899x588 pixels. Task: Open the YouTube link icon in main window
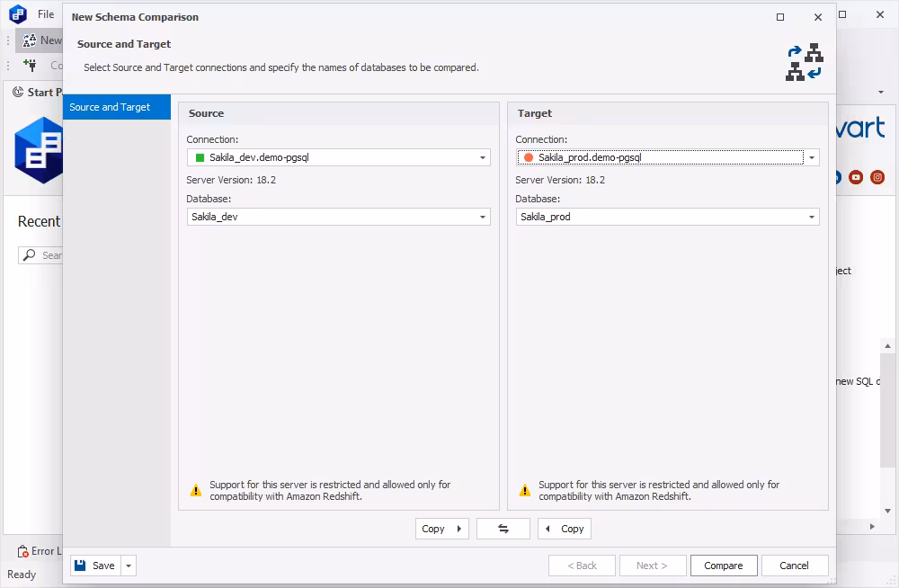856,177
